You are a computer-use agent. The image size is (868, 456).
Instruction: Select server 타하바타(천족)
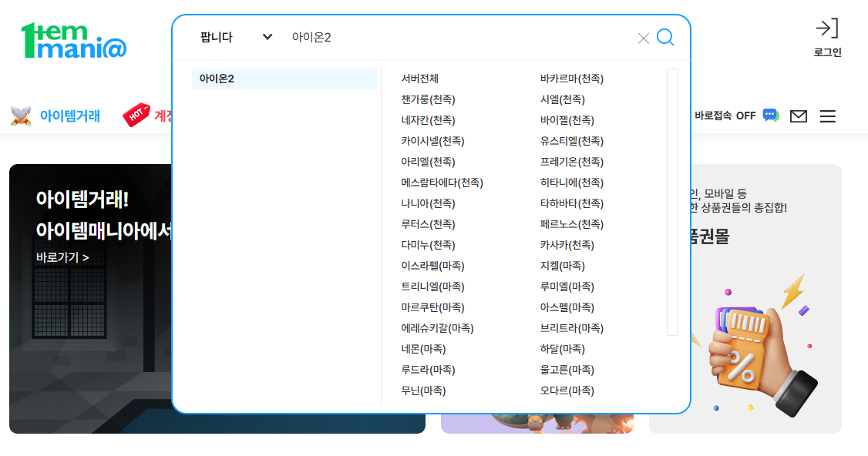[x=571, y=203]
